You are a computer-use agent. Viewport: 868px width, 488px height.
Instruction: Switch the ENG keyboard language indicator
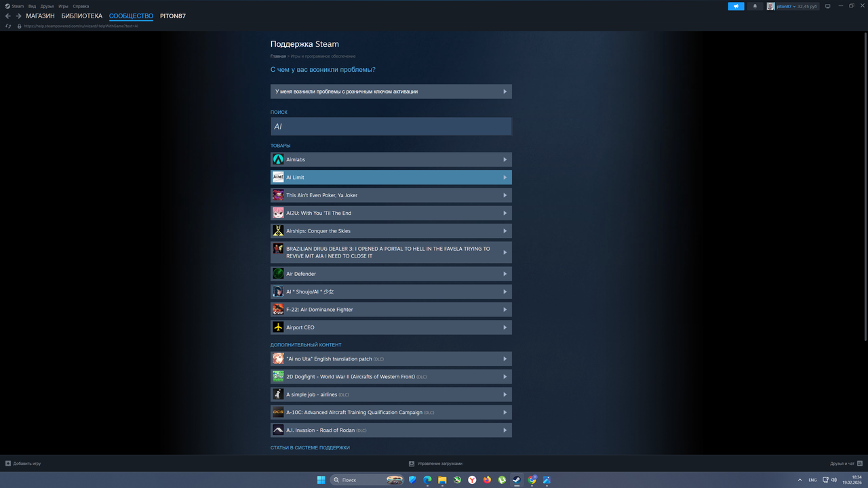pyautogui.click(x=812, y=480)
